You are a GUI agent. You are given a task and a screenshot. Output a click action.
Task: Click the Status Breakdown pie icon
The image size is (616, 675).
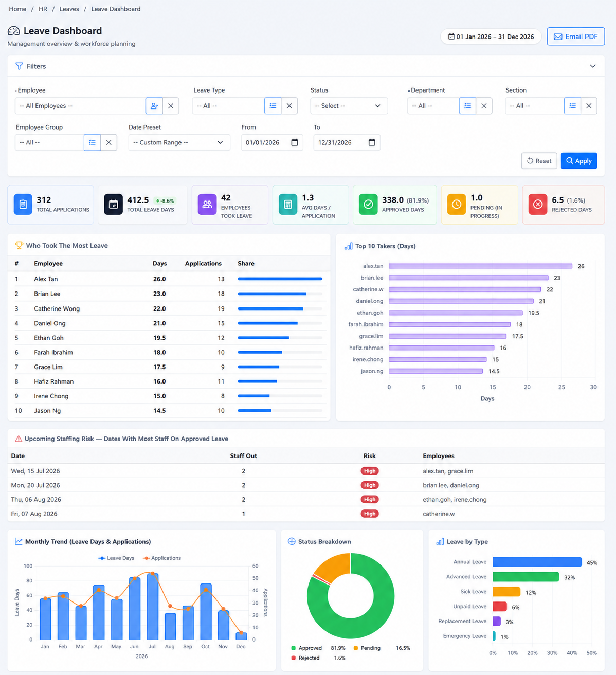click(x=292, y=541)
